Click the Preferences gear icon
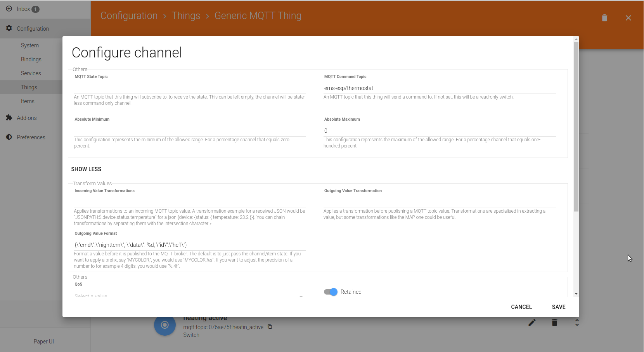The image size is (644, 352). [9, 137]
